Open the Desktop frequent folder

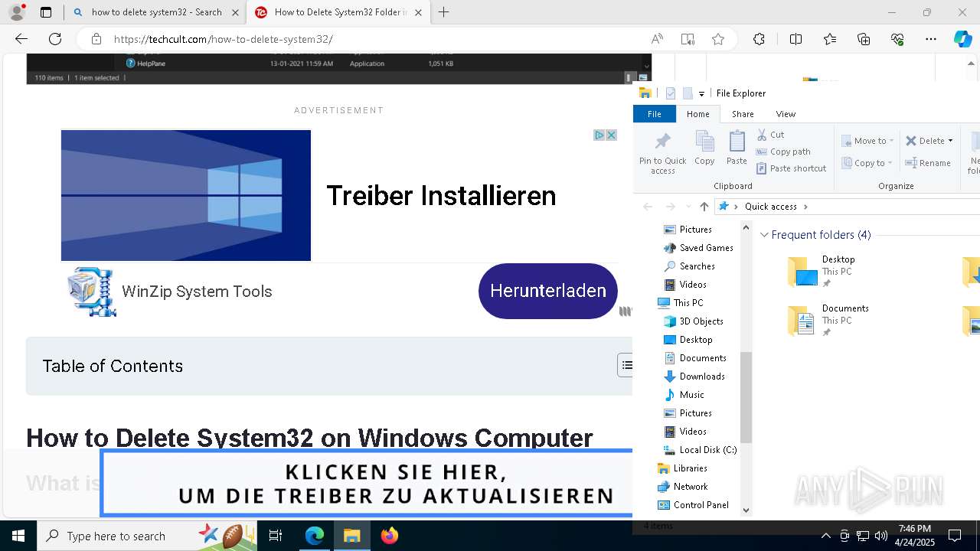[x=822, y=271]
